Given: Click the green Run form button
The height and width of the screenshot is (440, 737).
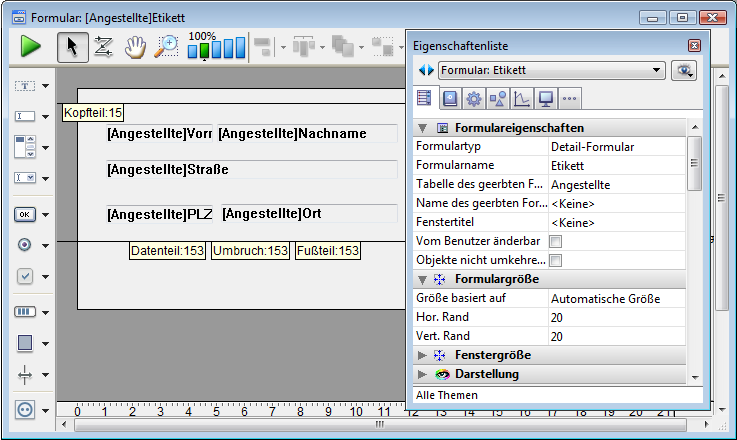Looking at the screenshot, I should 30,46.
